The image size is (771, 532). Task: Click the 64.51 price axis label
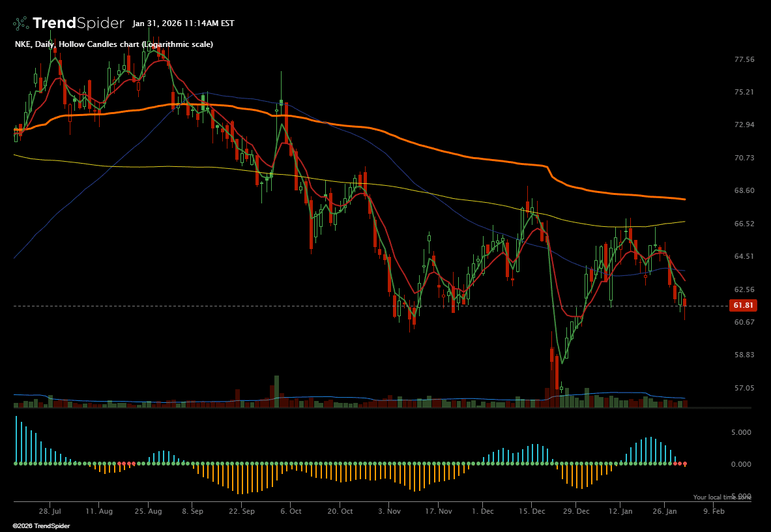click(x=744, y=256)
